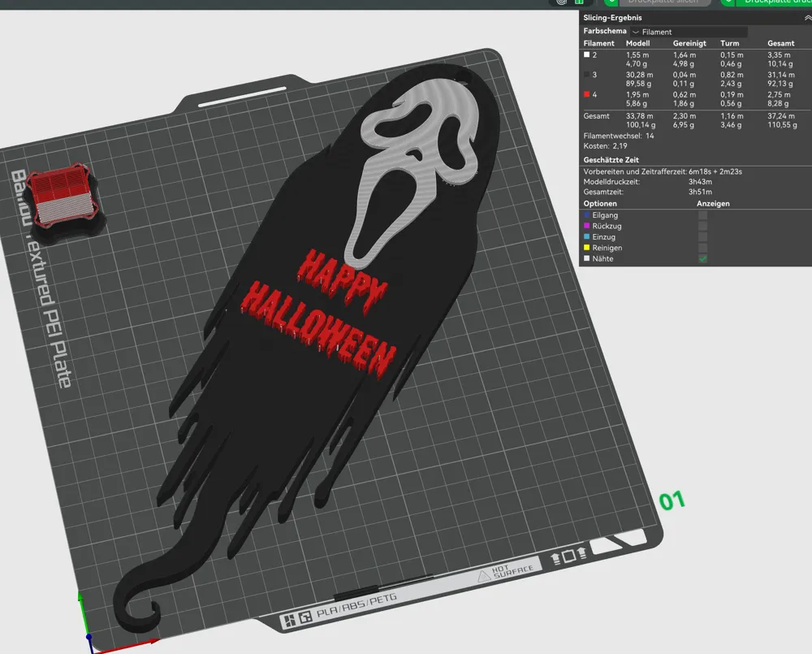
Task: Enable the Reinigen display checkbox
Action: click(702, 248)
